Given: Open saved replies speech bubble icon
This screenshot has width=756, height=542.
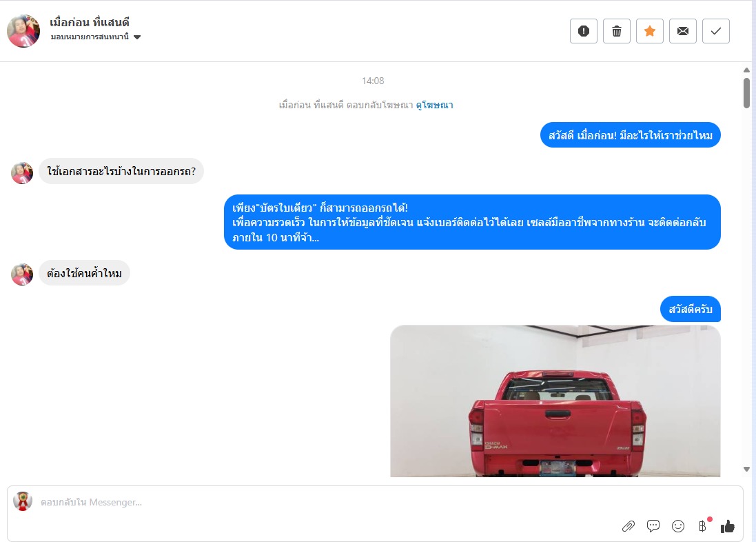Looking at the screenshot, I should (x=653, y=526).
